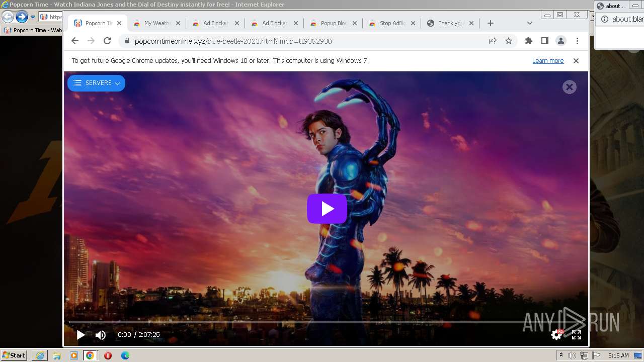Close the Popcorn Time tab
Image resolution: width=644 pixels, height=362 pixels.
[119, 23]
